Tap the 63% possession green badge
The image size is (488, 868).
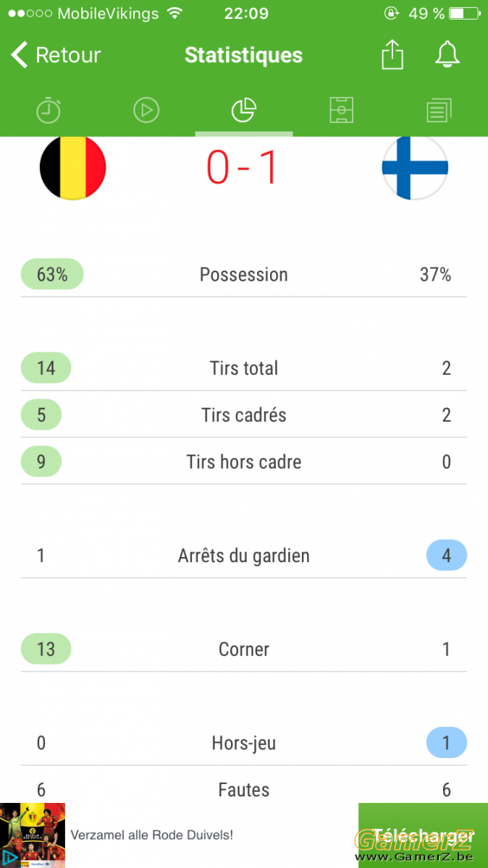52,275
